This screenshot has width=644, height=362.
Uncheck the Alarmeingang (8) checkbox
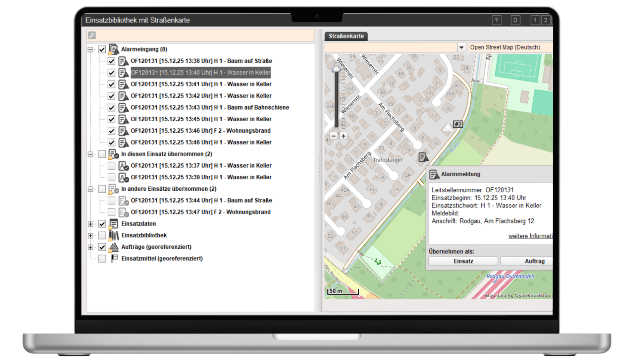[x=102, y=50]
